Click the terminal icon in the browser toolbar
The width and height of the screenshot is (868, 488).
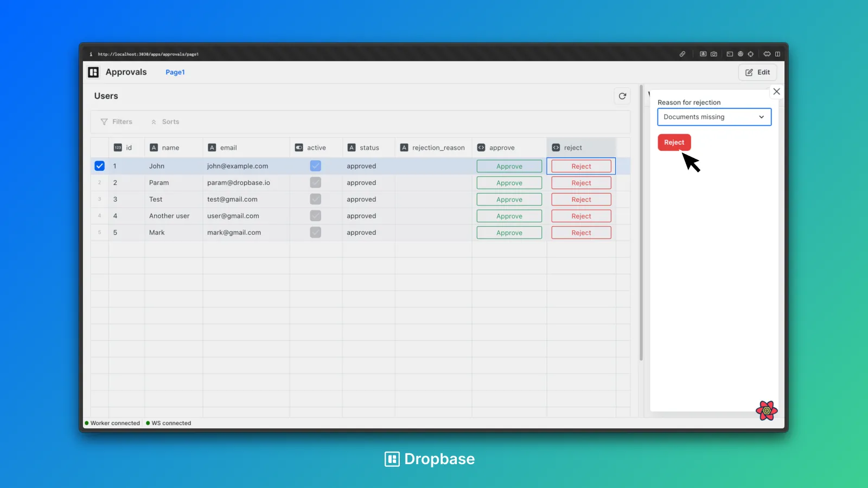[x=730, y=54]
